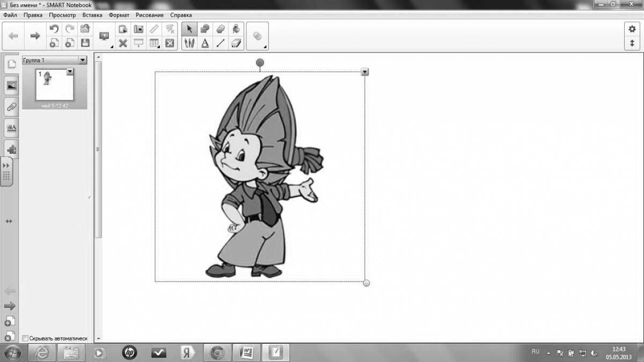This screenshot has width=644, height=362.
Task: Toggle sidebar auto-hide with the double-arrow tab
Action: click(x=8, y=165)
